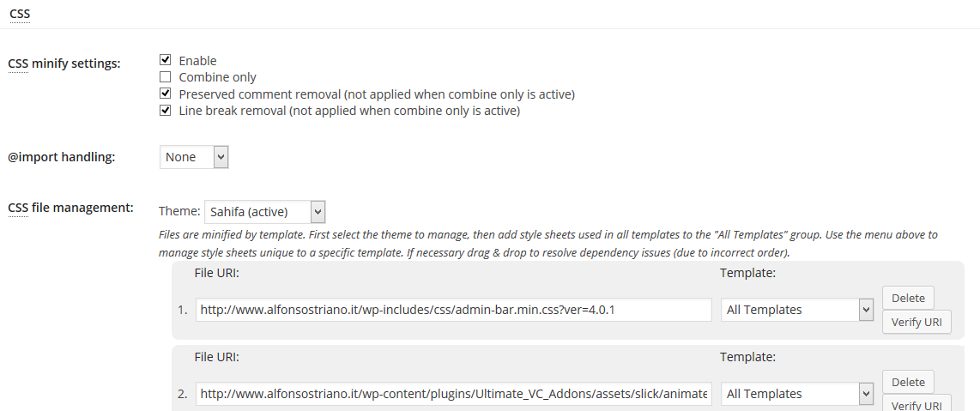
Task: Open the Template dropdown for file 1
Action: pos(797,309)
